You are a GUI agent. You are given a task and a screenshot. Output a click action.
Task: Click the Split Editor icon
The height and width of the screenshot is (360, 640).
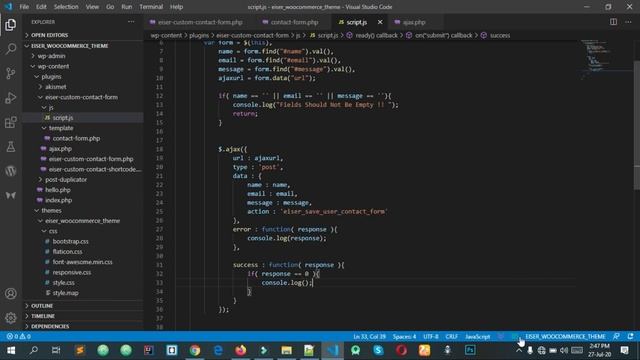click(x=613, y=22)
